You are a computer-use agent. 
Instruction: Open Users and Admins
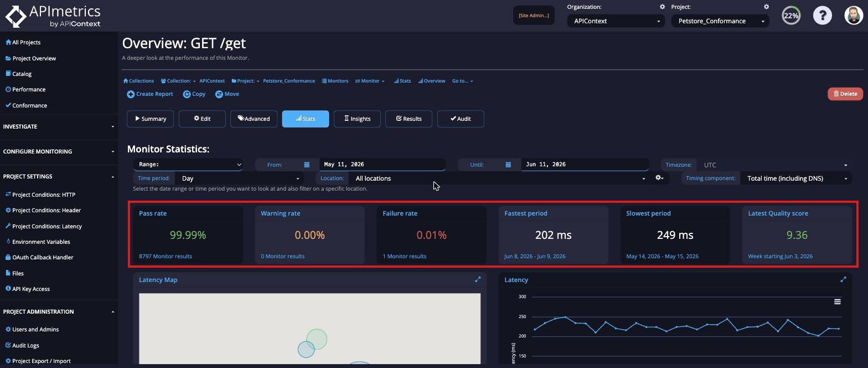[32, 329]
